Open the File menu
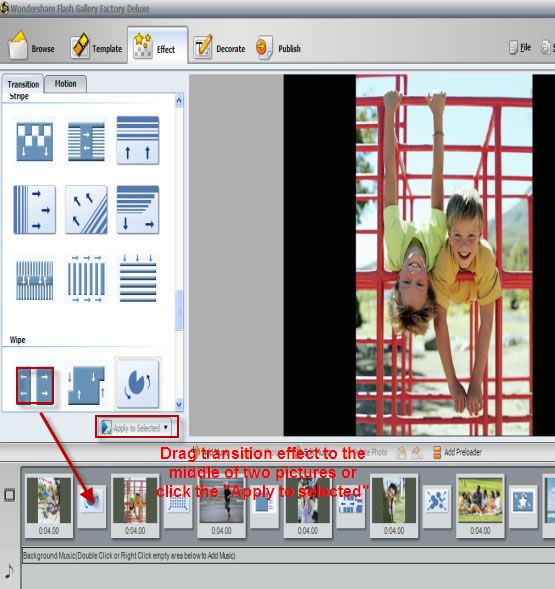The image size is (555, 589). [520, 47]
